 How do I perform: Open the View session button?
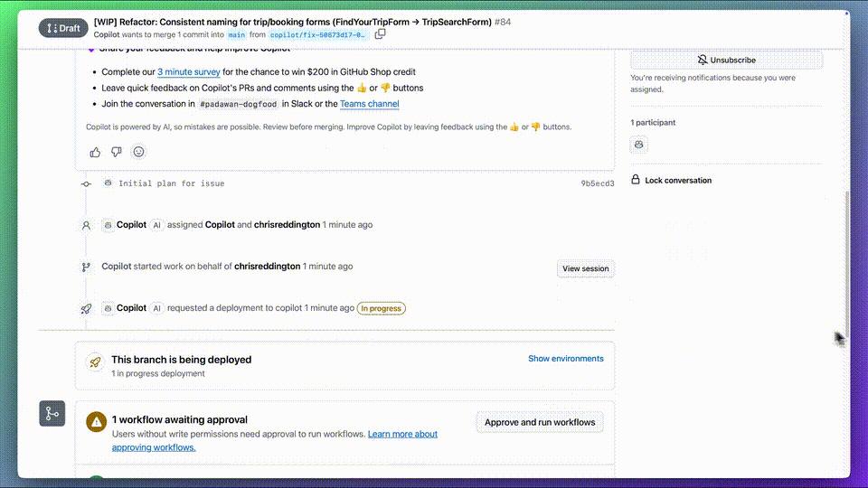[585, 268]
